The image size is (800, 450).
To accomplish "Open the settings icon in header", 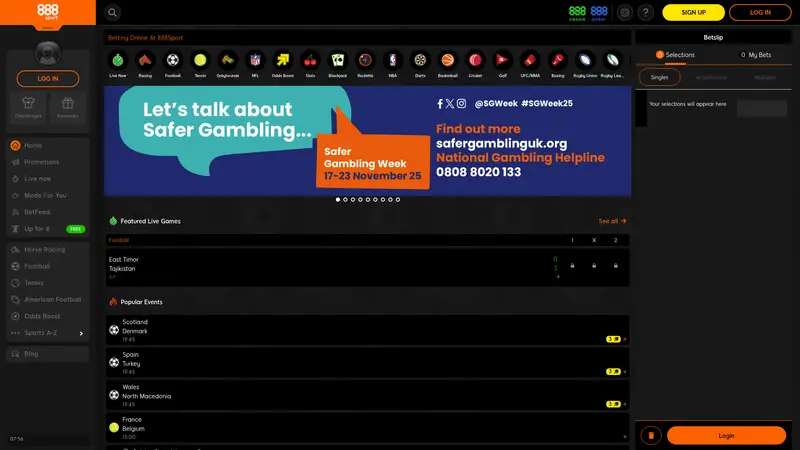I will (624, 12).
